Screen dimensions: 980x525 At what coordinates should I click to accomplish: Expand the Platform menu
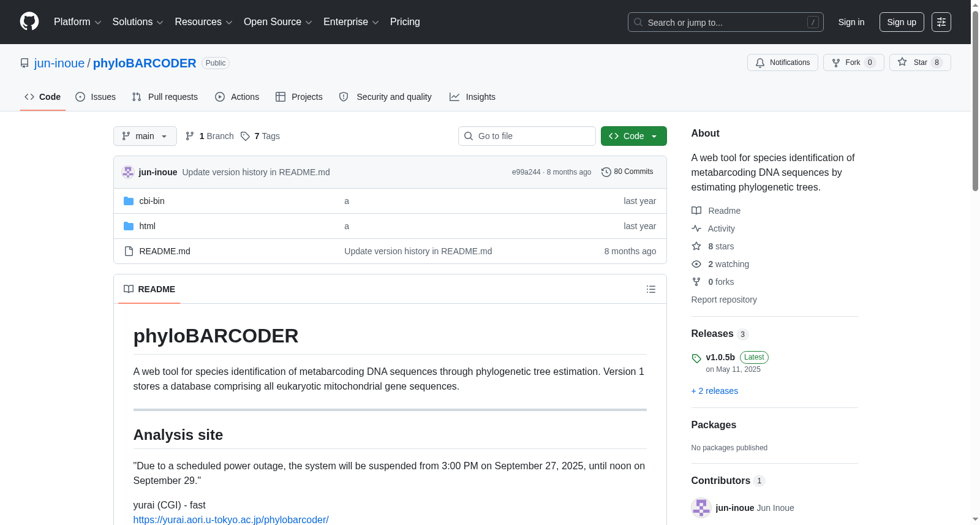click(x=77, y=22)
